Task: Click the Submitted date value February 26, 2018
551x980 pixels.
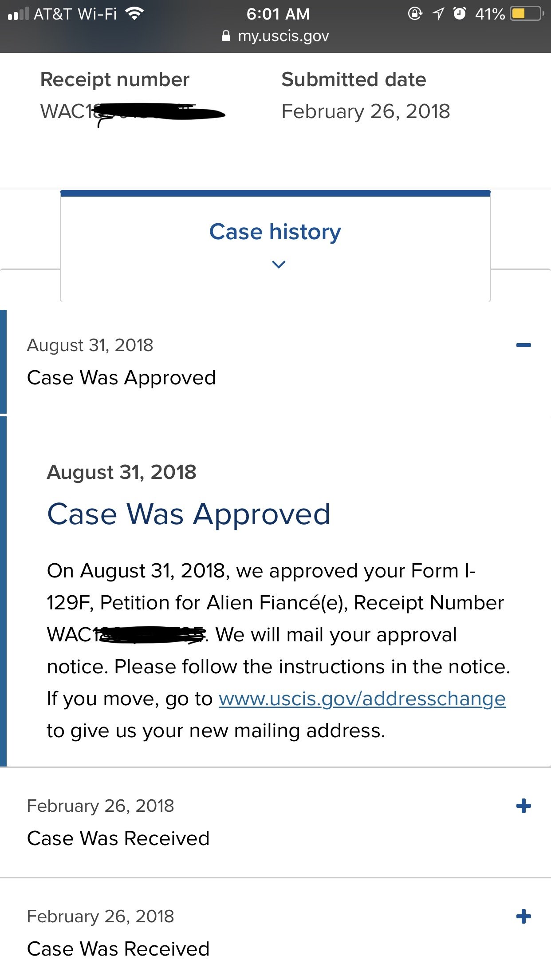Action: click(366, 111)
